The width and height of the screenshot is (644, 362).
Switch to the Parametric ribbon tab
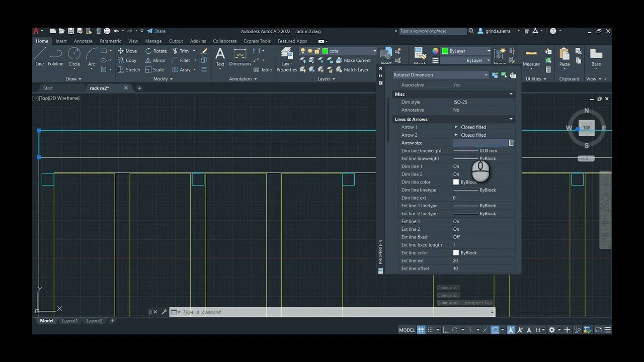(110, 41)
